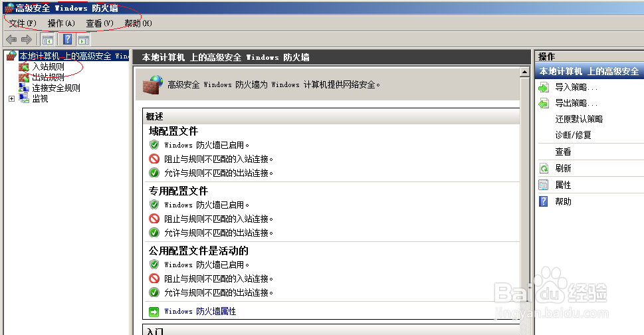
Task: Select the root firewall node icon in tree
Action: (x=12, y=56)
